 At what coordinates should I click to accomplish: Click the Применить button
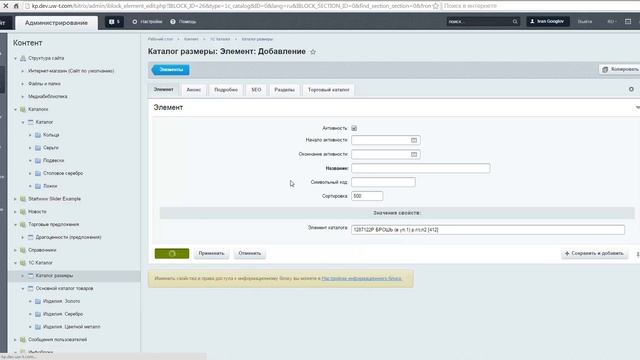pos(211,253)
